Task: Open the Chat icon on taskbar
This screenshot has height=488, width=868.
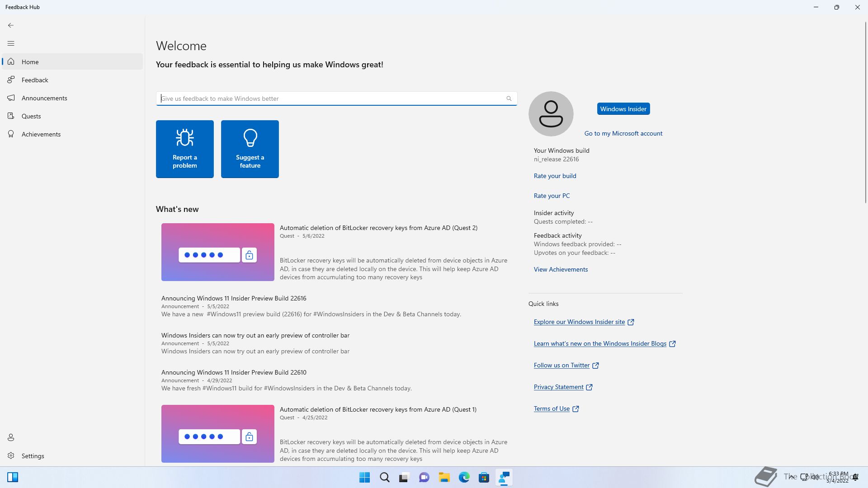Action: coord(424,478)
